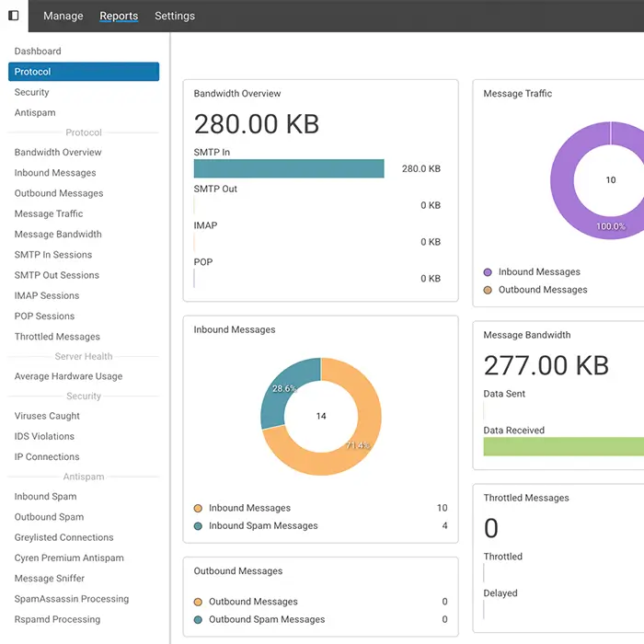The image size is (644, 644).
Task: Open the Security reports category
Action: (31, 92)
